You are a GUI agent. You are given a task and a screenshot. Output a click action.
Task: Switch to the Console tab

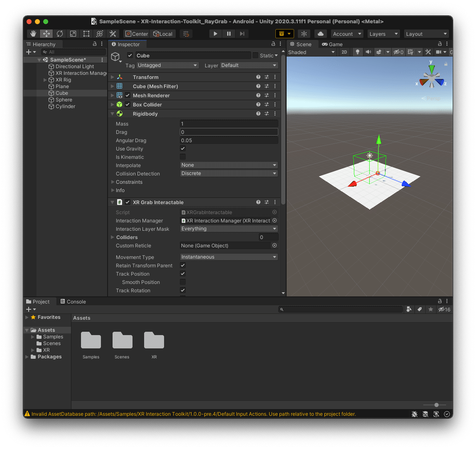coord(73,302)
